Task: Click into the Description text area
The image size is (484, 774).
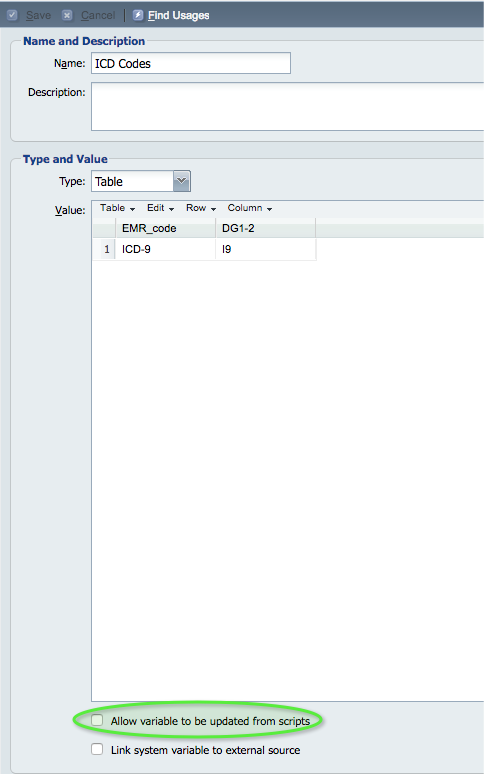Action: (288, 107)
